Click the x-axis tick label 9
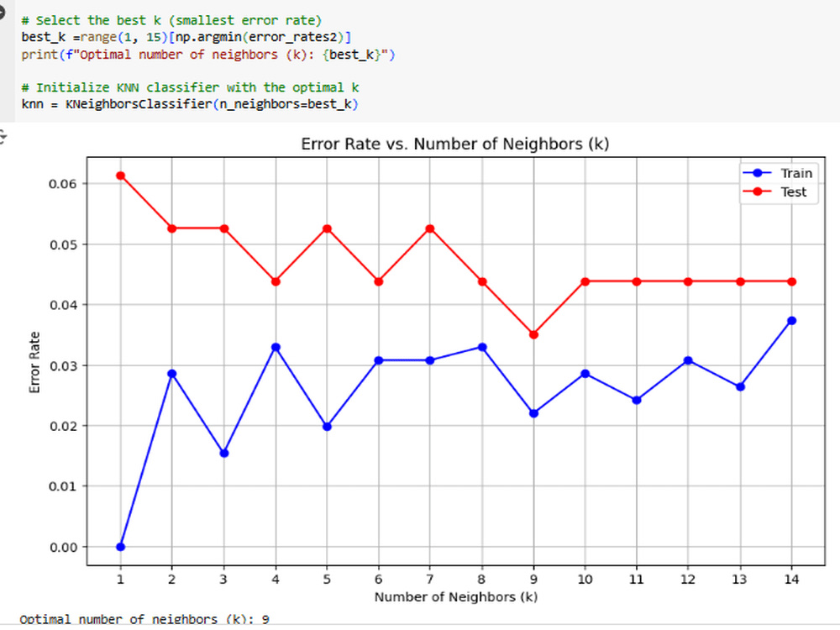This screenshot has width=840, height=630. pos(533,579)
